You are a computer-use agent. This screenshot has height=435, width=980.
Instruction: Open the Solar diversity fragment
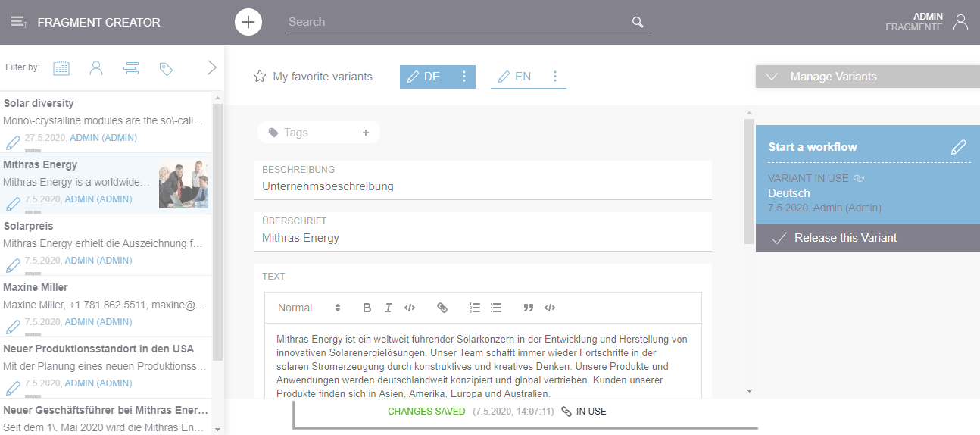(x=106, y=121)
